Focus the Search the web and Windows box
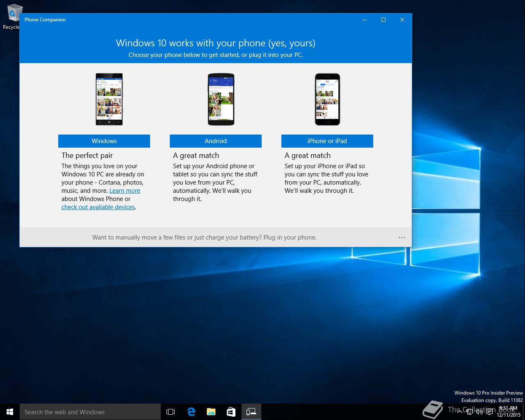 (90, 412)
